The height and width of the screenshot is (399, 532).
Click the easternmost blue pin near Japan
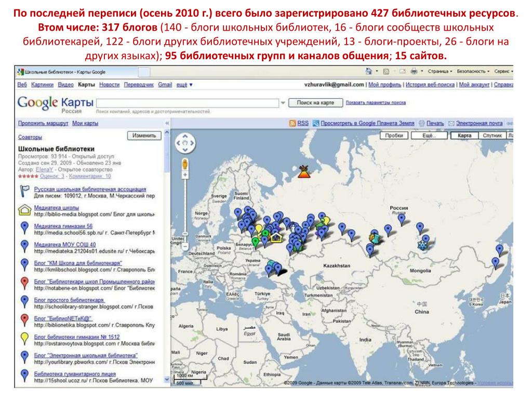499,250
